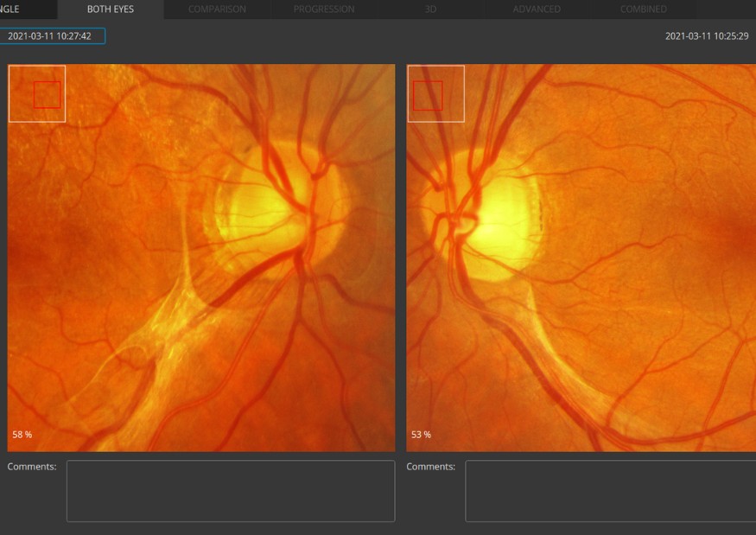Image resolution: width=756 pixels, height=535 pixels.
Task: Open the COMPARISON tab
Action: pos(217,10)
